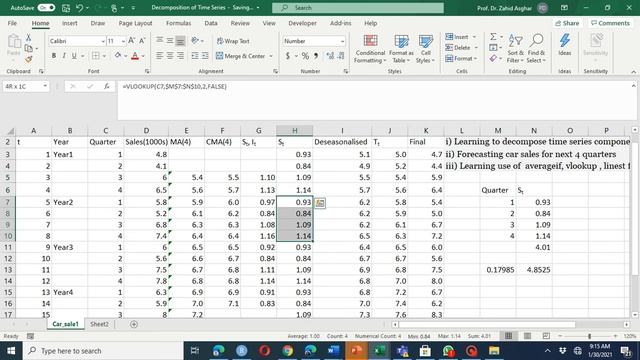640x360 pixels.
Task: Click Decrease Decimal icon
Action: click(341, 56)
